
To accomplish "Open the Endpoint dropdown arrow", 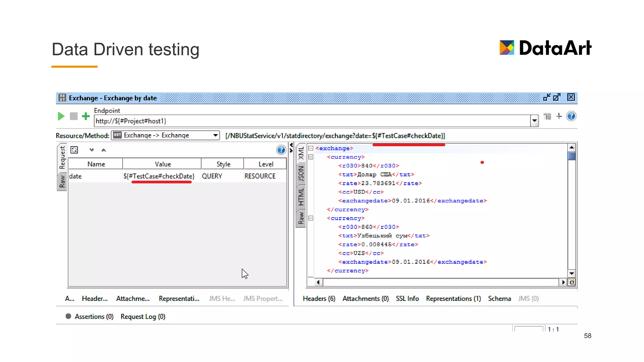I will [x=534, y=121].
